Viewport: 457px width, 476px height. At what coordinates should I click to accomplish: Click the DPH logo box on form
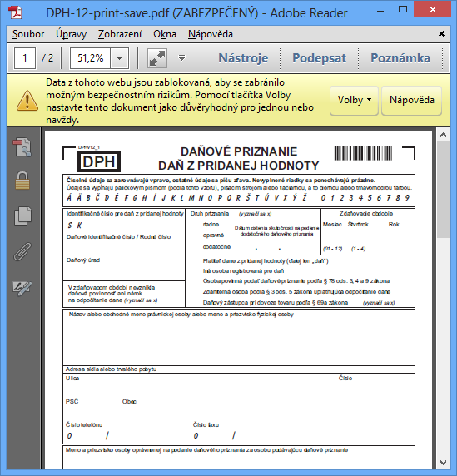pyautogui.click(x=99, y=161)
